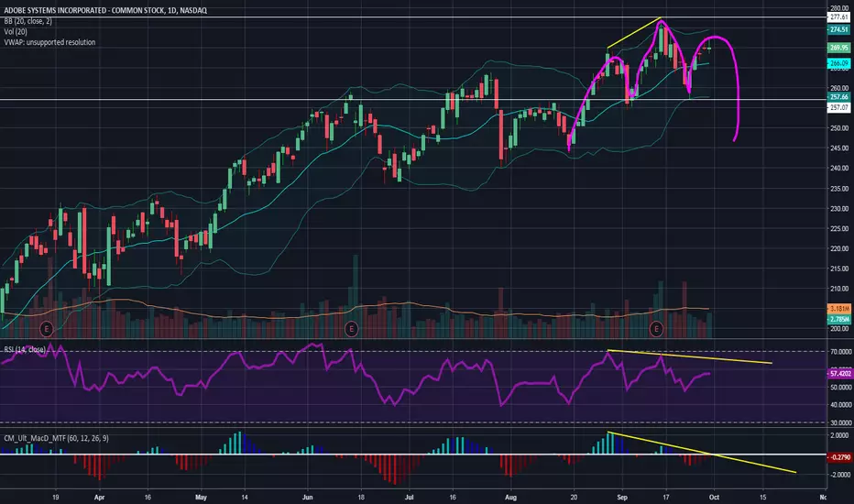Click the Oct date label on time axis

pyautogui.click(x=714, y=498)
